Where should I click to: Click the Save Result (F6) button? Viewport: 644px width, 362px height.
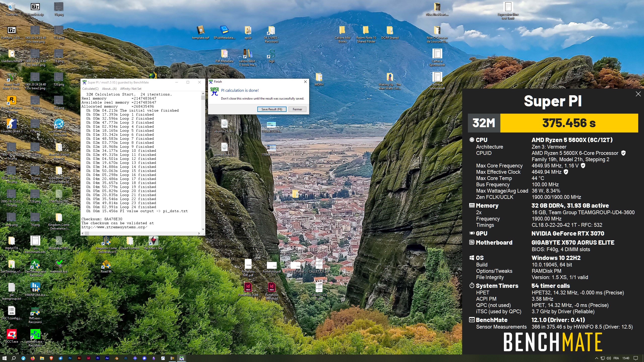pos(272,109)
